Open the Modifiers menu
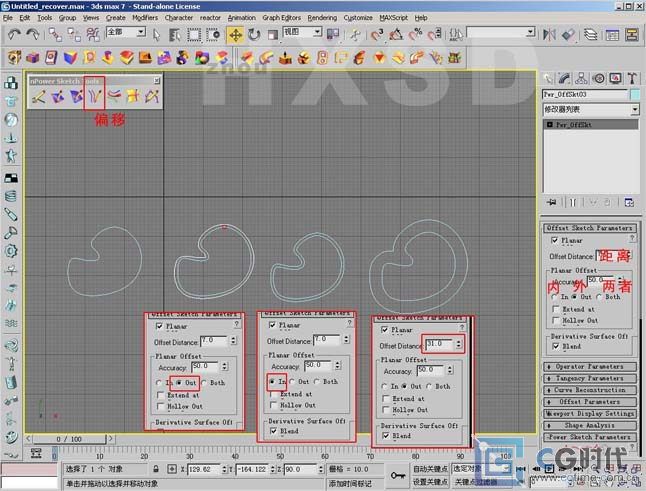This screenshot has height=491, width=646. [145, 18]
